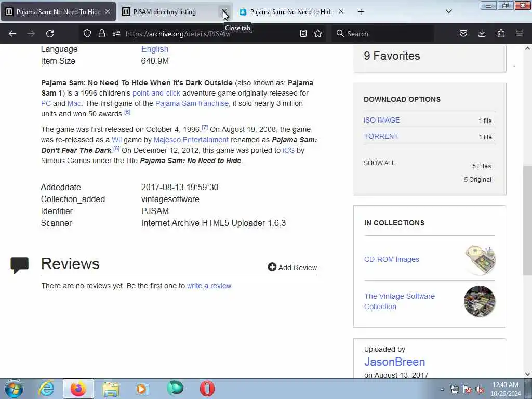Image resolution: width=532 pixels, height=399 pixels.
Task: Open the iOS link
Action: [x=288, y=150]
